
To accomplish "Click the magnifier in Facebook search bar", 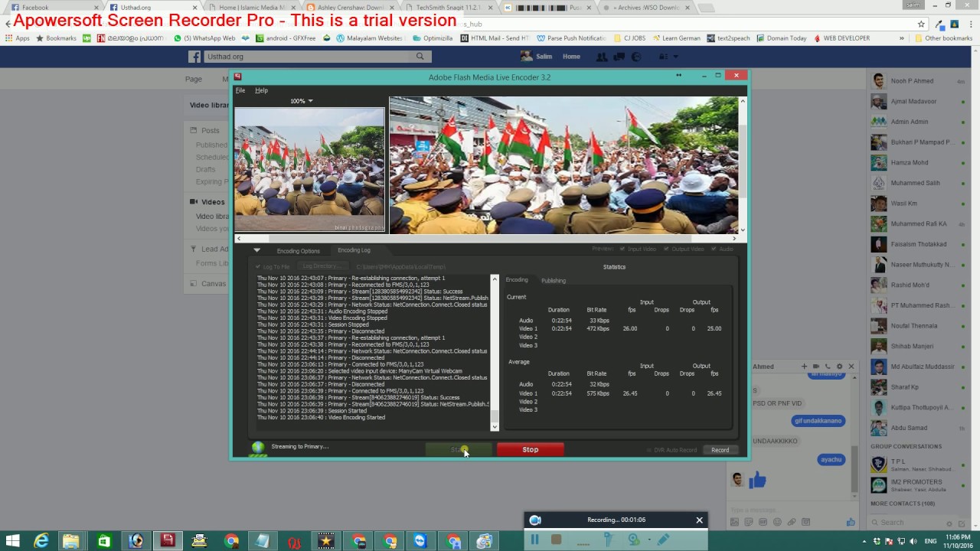I will pyautogui.click(x=420, y=57).
